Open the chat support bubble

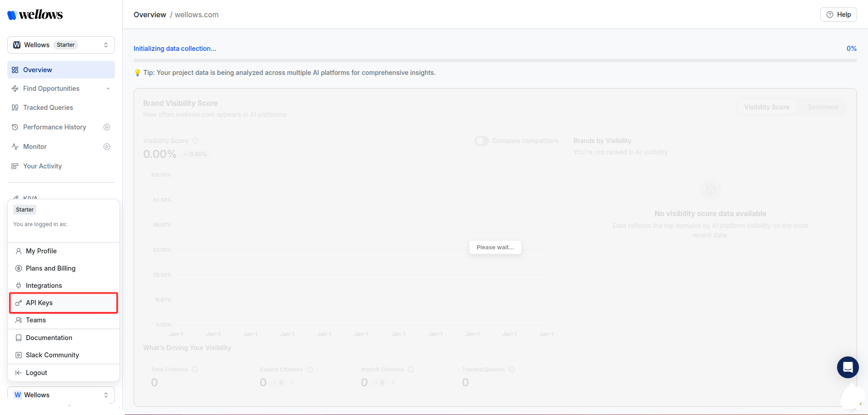[x=847, y=367]
